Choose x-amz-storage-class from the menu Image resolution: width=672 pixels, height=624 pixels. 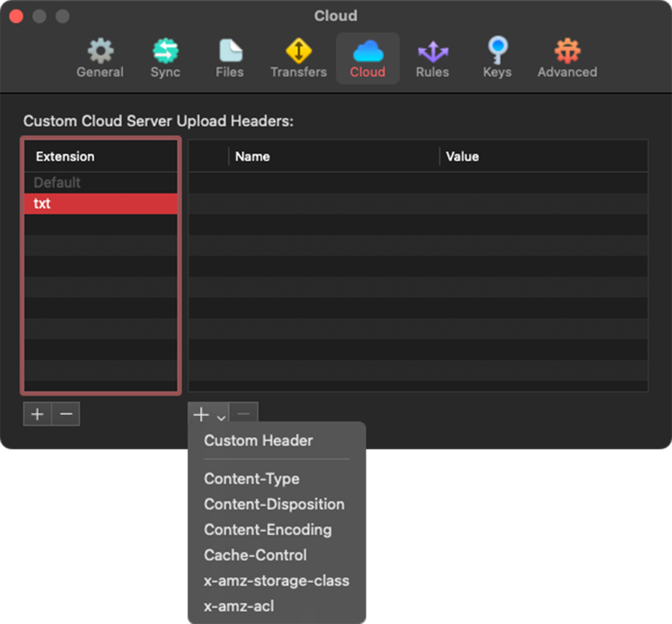tap(277, 581)
